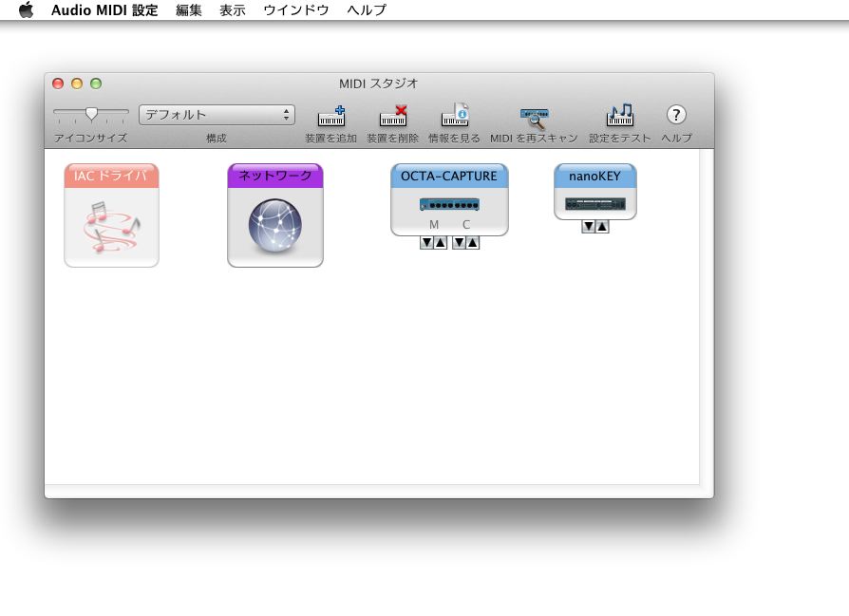Select the IAC ドライバ device icon
The image size is (849, 616).
111,215
